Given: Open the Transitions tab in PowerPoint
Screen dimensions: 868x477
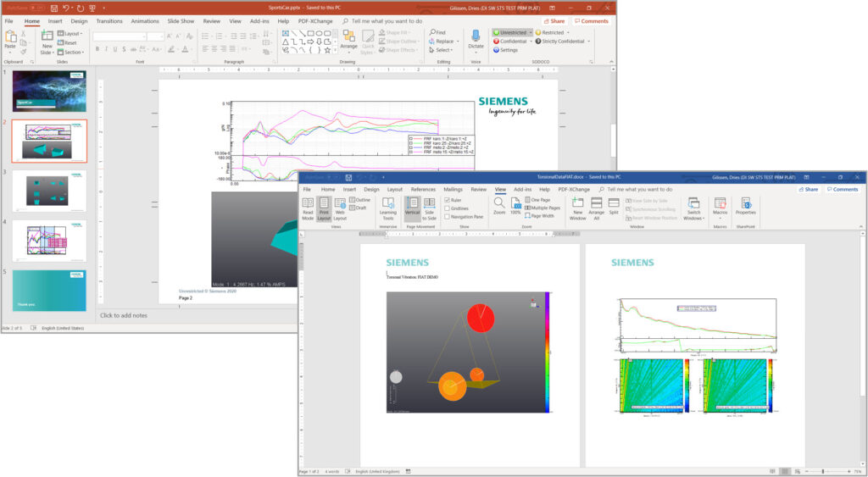Looking at the screenshot, I should pyautogui.click(x=108, y=20).
